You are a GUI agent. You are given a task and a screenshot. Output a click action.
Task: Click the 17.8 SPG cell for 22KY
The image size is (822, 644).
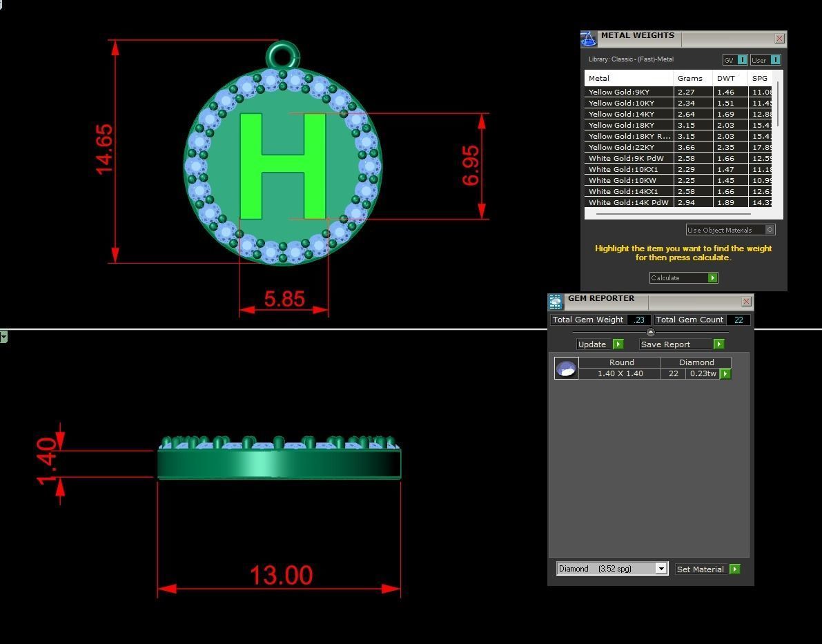(x=760, y=147)
